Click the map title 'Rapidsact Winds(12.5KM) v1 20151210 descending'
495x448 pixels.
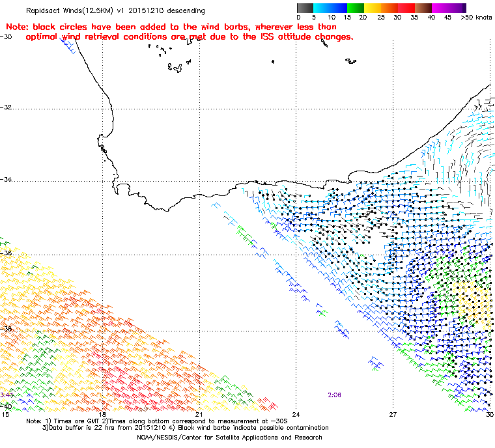pyautogui.click(x=115, y=10)
